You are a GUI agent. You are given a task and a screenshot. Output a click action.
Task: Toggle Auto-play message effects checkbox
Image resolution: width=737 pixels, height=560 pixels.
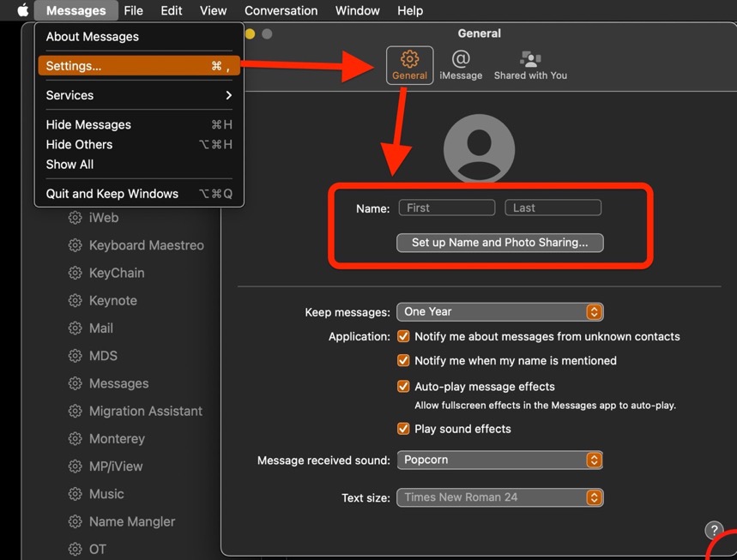pos(403,386)
